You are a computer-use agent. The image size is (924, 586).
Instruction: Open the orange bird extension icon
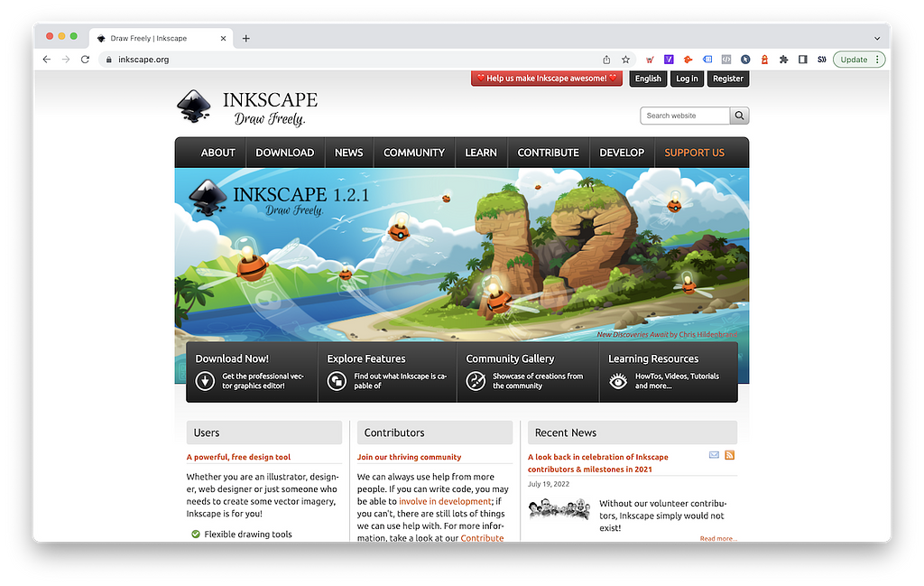pos(688,60)
